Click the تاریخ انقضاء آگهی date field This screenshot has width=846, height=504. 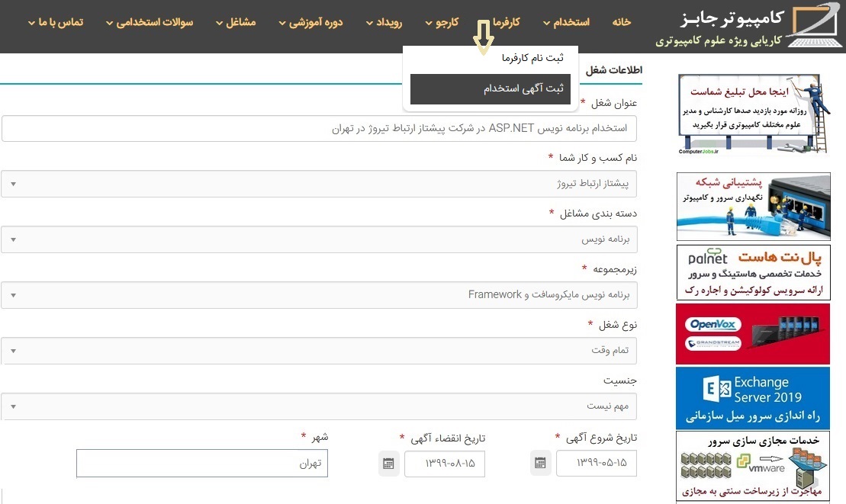(445, 464)
